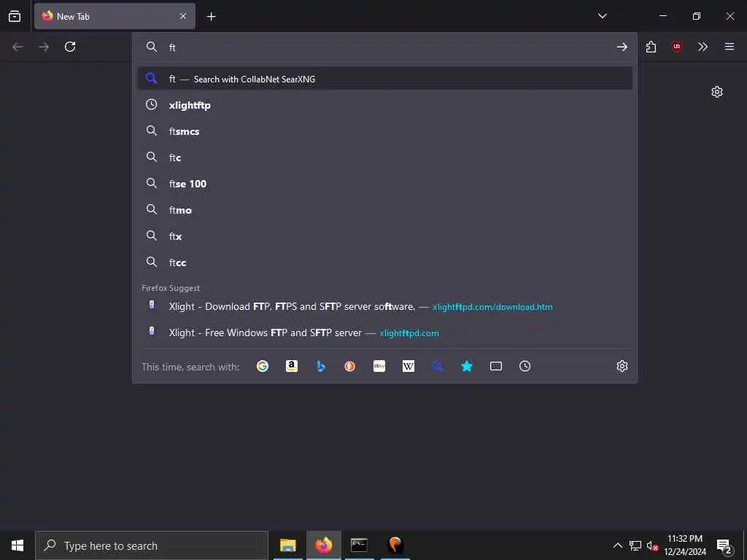Search history with the clock icon
This screenshot has height=560, width=747.
point(525,366)
